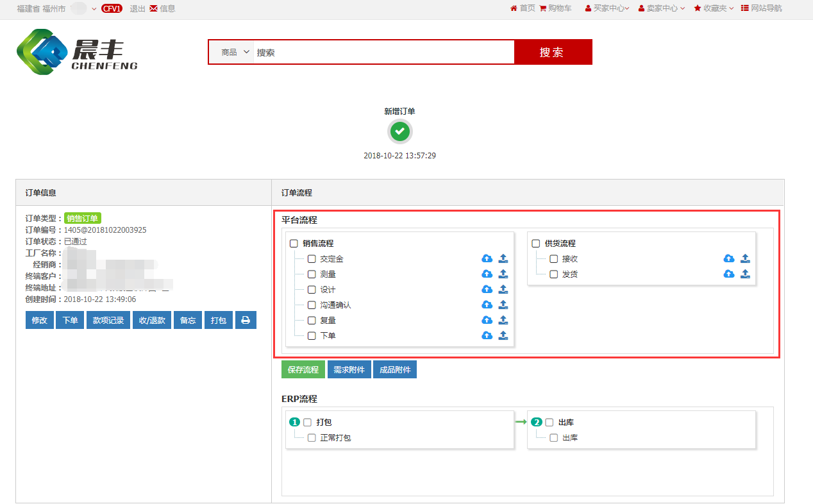This screenshot has height=504, width=813.
Task: Click the 收/退款 button
Action: point(153,320)
